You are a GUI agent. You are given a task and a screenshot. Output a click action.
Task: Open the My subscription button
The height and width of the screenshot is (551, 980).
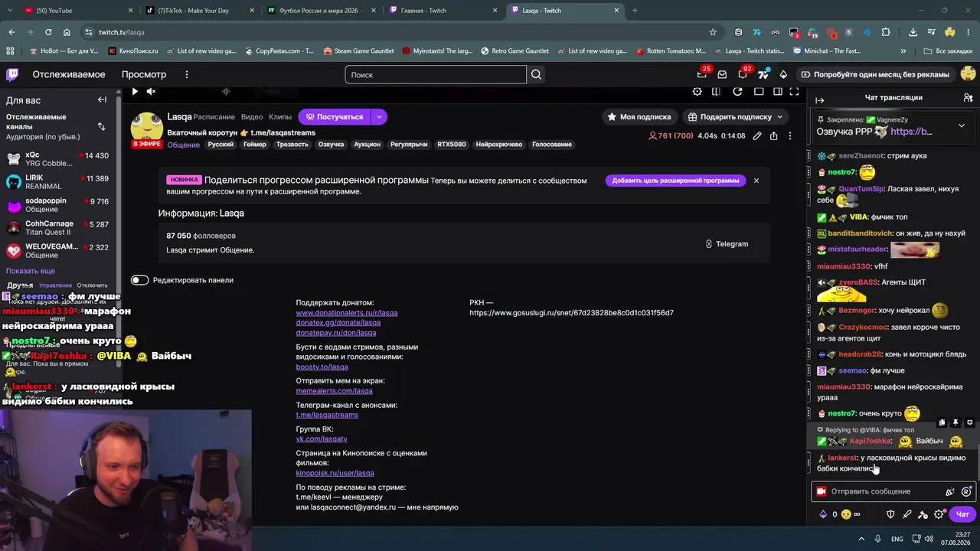639,117
